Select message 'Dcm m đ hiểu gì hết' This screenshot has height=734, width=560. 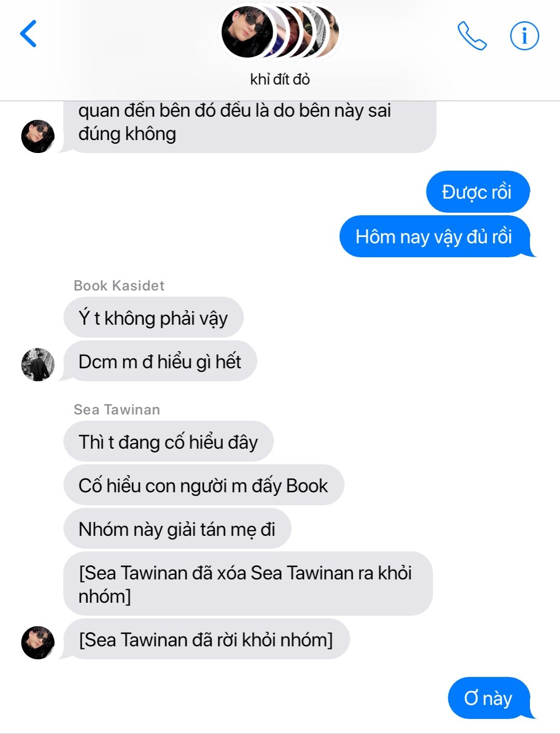click(160, 361)
